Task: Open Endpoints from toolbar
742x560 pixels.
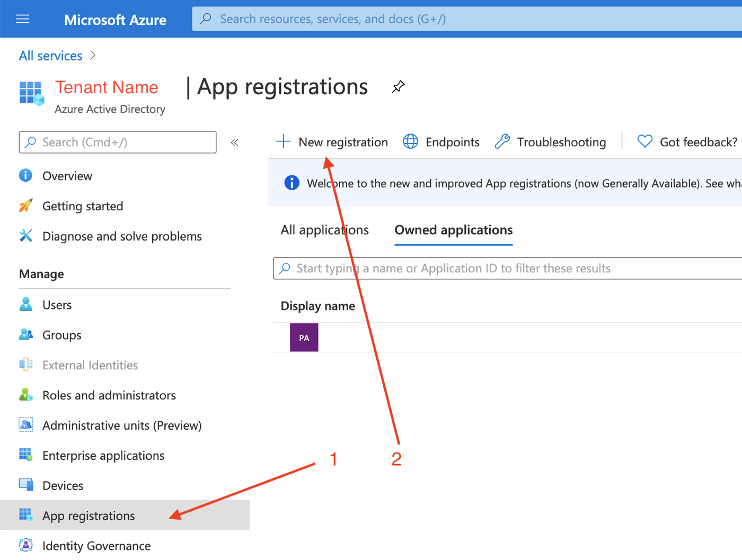Action: [453, 143]
